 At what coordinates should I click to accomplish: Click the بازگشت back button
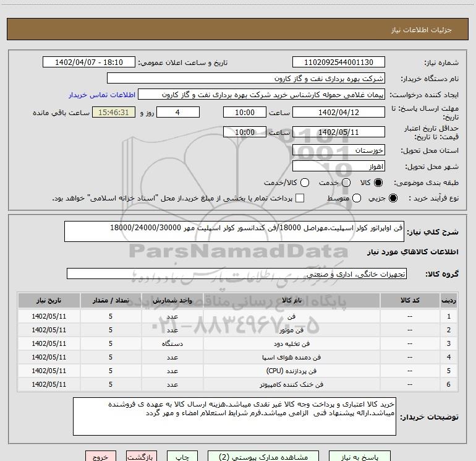click(x=142, y=457)
